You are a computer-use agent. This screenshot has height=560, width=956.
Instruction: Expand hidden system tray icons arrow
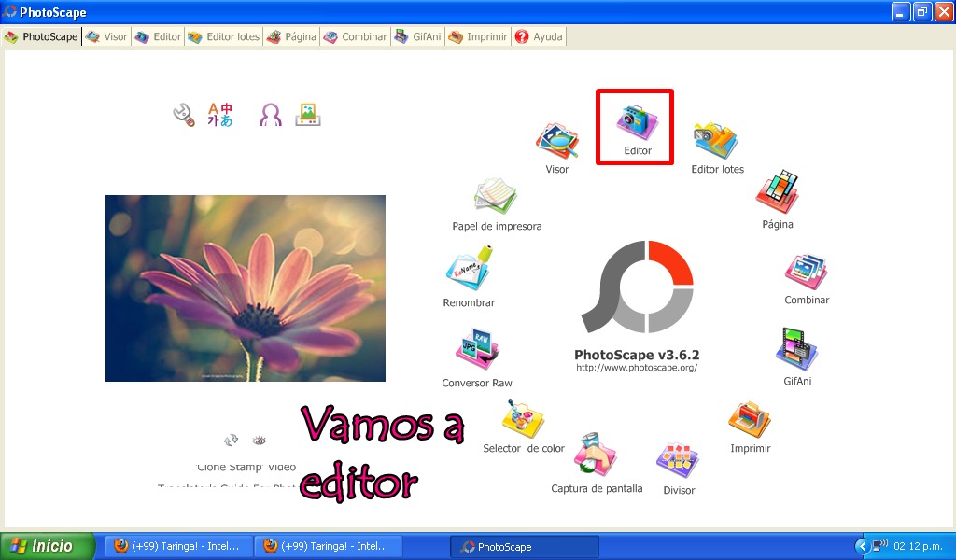pos(862,546)
